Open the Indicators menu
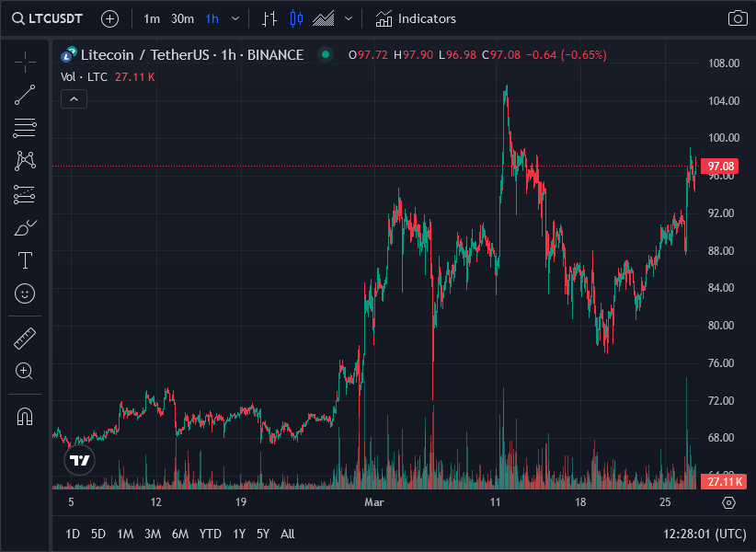 click(416, 18)
